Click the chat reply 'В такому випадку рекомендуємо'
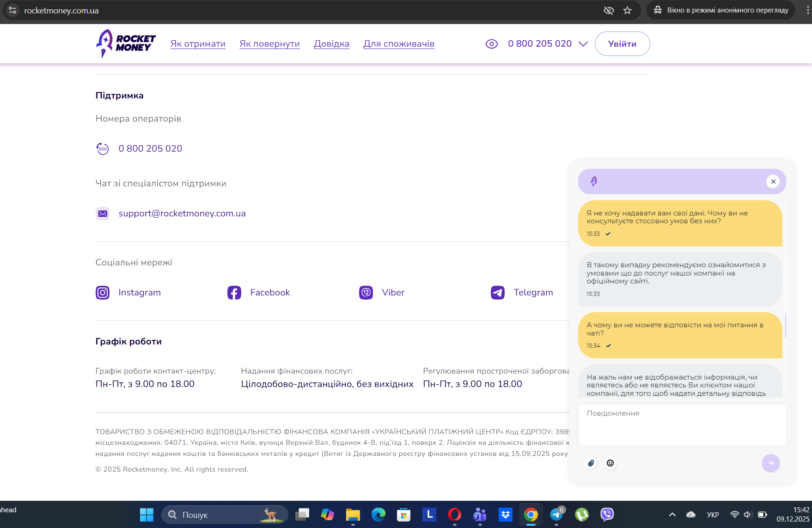This screenshot has width=812, height=528. [x=680, y=279]
